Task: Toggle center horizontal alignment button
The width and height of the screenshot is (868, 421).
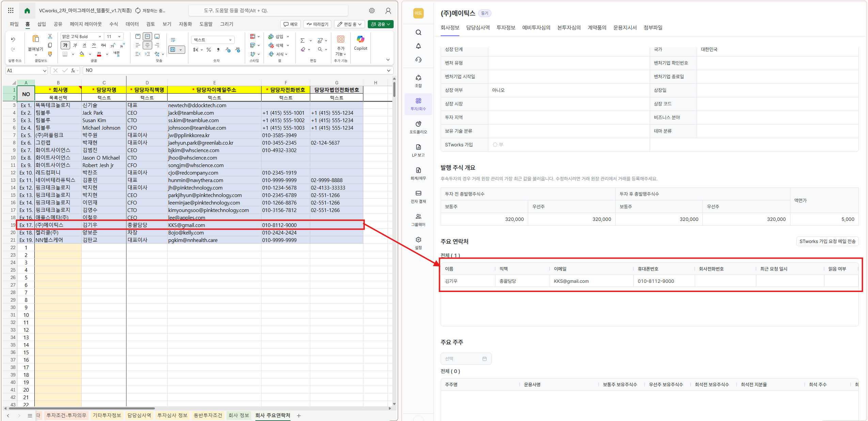Action: point(147,45)
